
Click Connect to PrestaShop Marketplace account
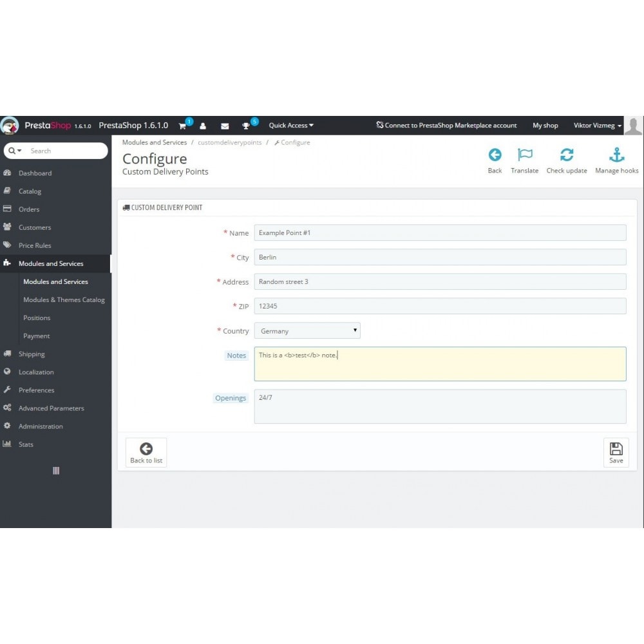click(x=446, y=126)
